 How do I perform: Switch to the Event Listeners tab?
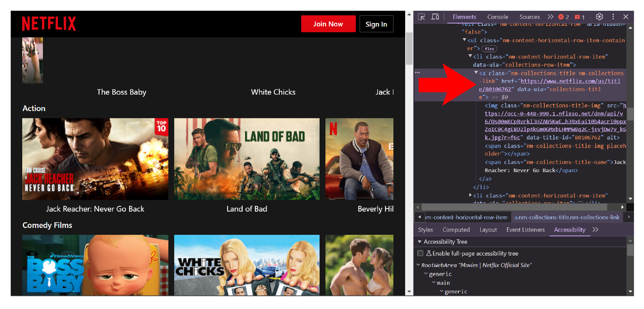point(525,230)
